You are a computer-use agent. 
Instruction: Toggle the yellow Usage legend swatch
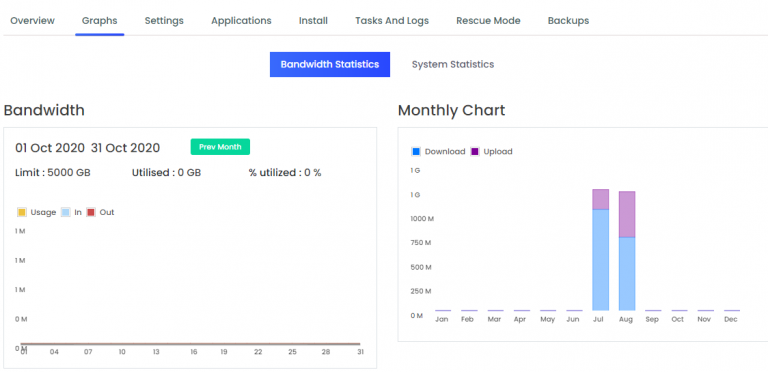(22, 212)
